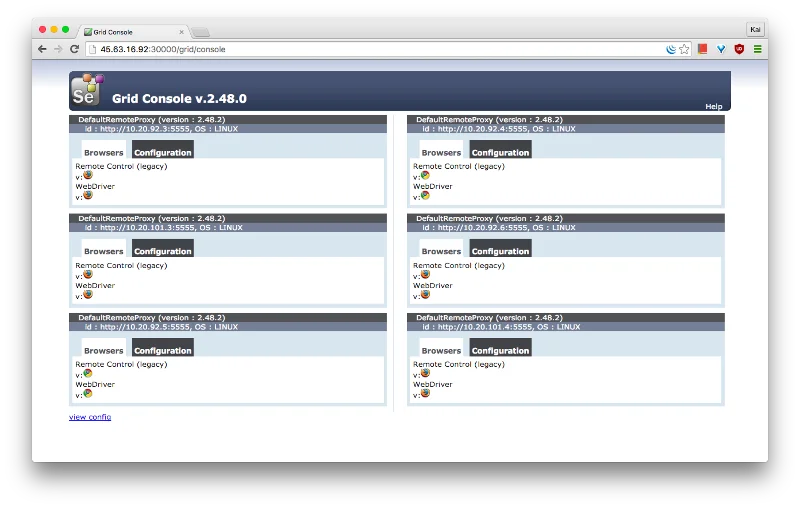
Task: Click WebDriver Chrome icon for 10.20.92.5
Action: pyautogui.click(x=88, y=393)
